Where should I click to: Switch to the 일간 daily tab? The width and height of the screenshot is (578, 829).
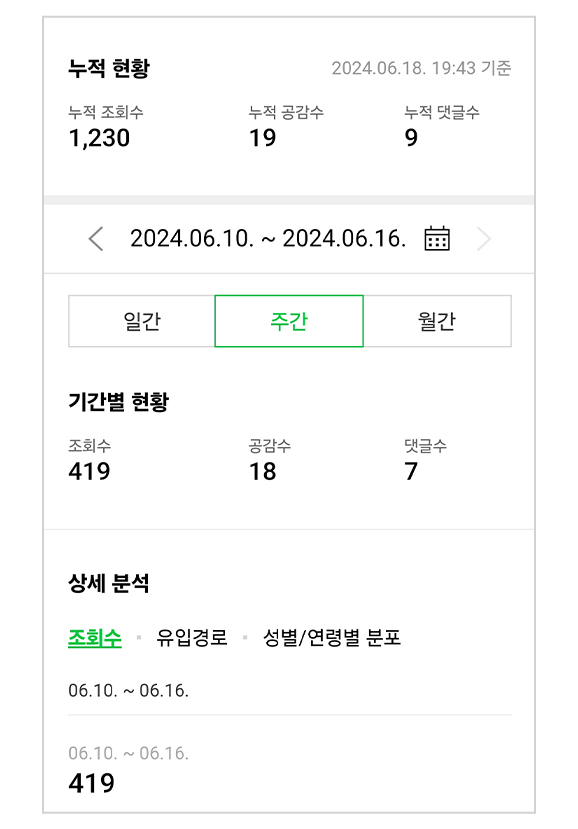(x=142, y=321)
